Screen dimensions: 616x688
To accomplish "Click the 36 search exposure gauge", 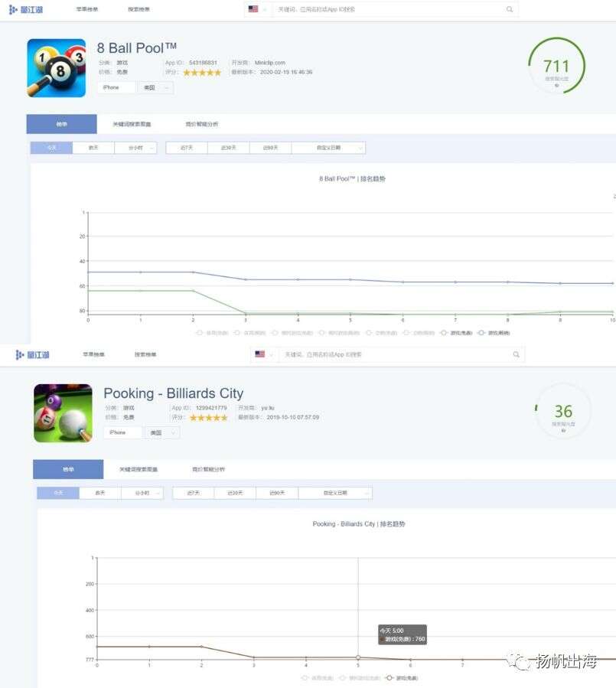I will [x=563, y=412].
